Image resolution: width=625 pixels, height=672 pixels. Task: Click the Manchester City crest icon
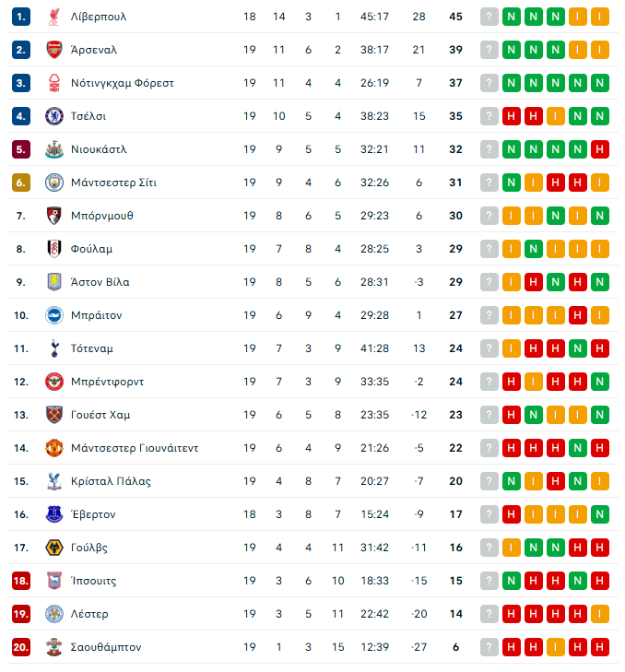(x=53, y=183)
